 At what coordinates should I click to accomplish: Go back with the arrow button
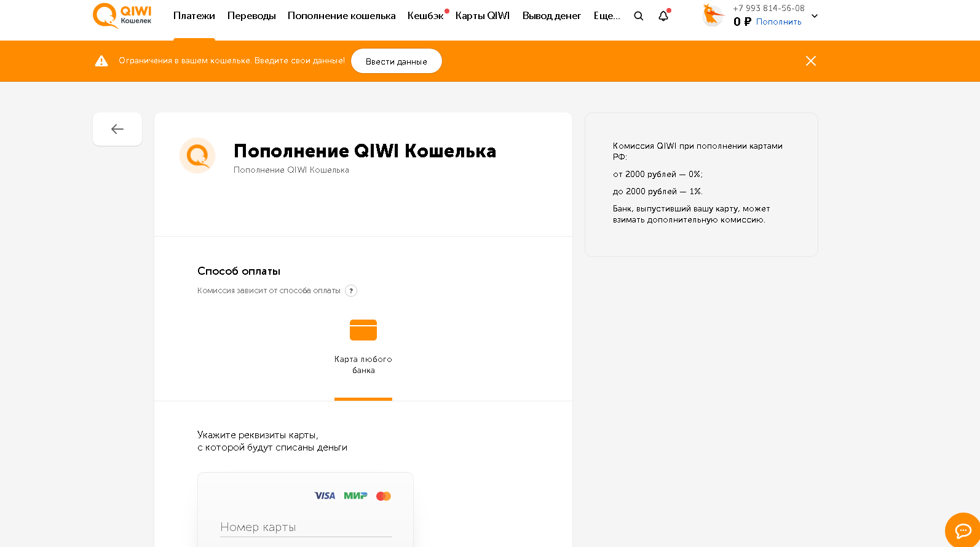[x=117, y=129]
